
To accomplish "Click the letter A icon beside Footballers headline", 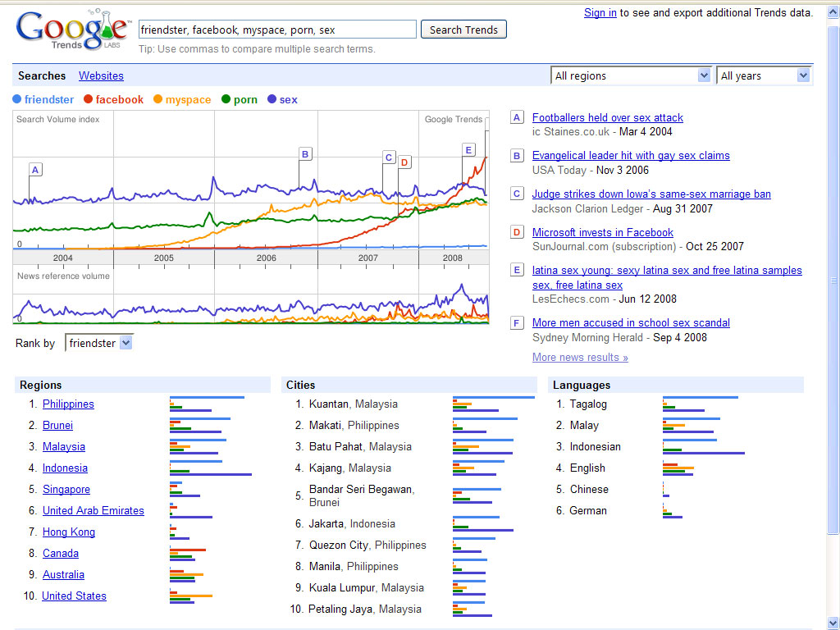I will tap(517, 118).
